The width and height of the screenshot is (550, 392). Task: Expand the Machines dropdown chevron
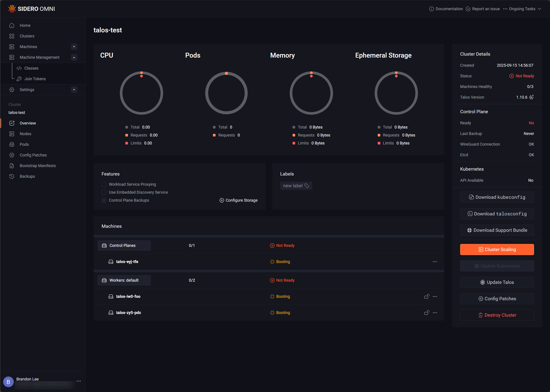pos(74,47)
